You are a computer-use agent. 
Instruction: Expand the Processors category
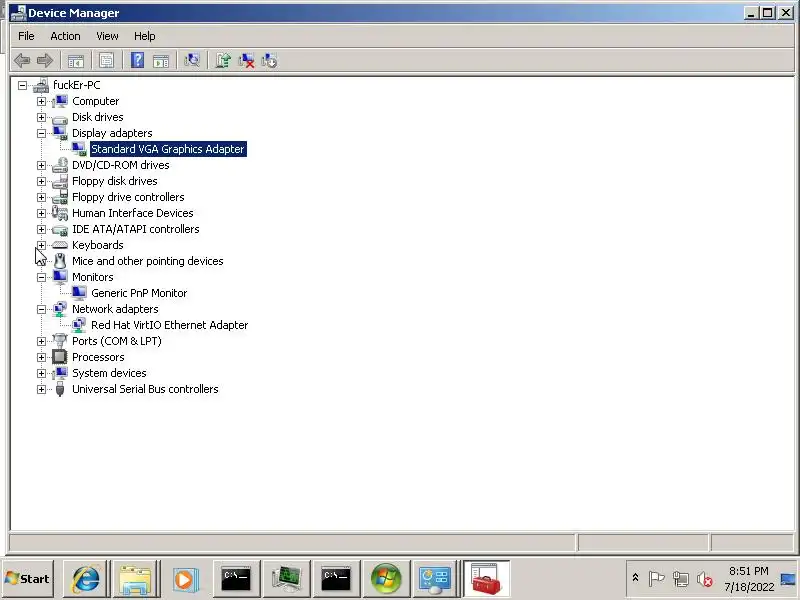point(41,357)
